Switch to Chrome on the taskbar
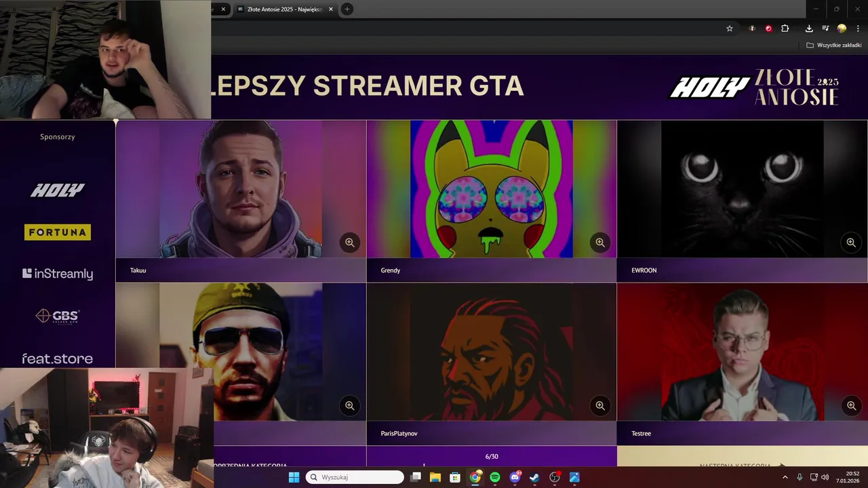The height and width of the screenshot is (488, 868). coord(475,477)
